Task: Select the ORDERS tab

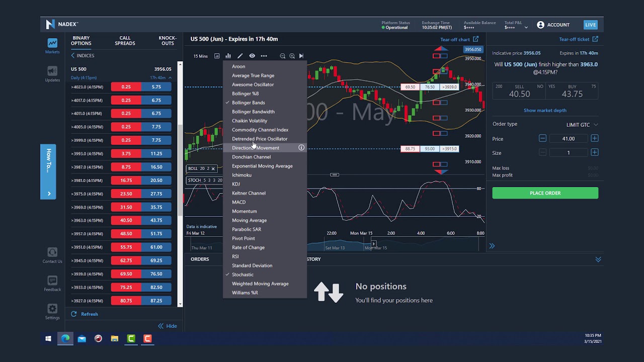Action: 200,259
